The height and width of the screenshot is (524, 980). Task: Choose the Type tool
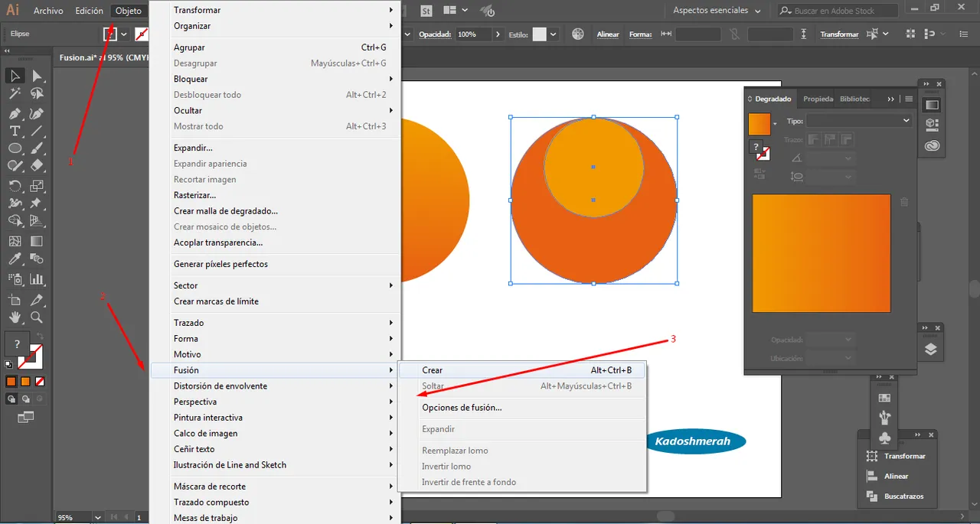pos(15,131)
